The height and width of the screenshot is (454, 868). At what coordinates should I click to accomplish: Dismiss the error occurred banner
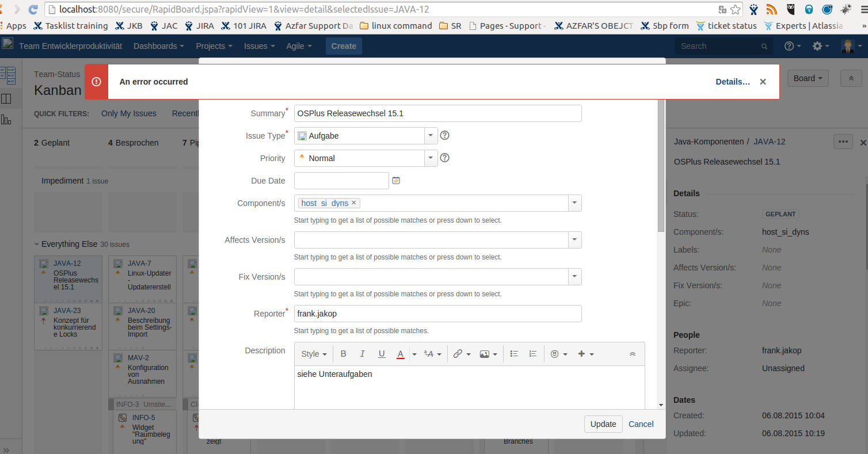click(763, 82)
